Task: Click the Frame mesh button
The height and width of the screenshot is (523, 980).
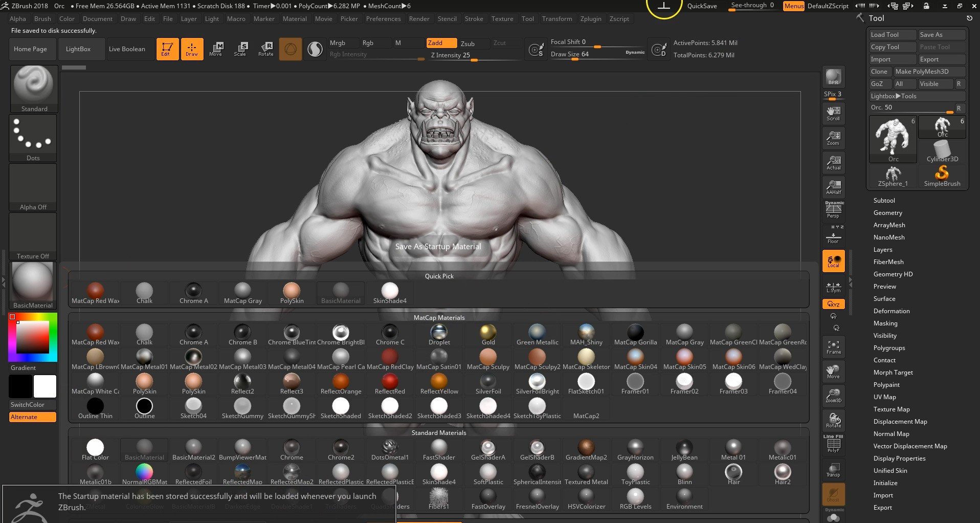Action: (833, 347)
